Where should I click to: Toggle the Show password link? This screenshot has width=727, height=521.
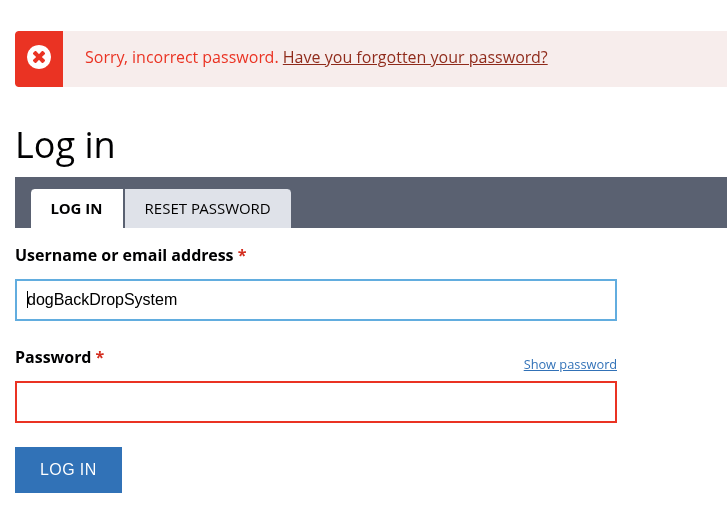coord(570,364)
